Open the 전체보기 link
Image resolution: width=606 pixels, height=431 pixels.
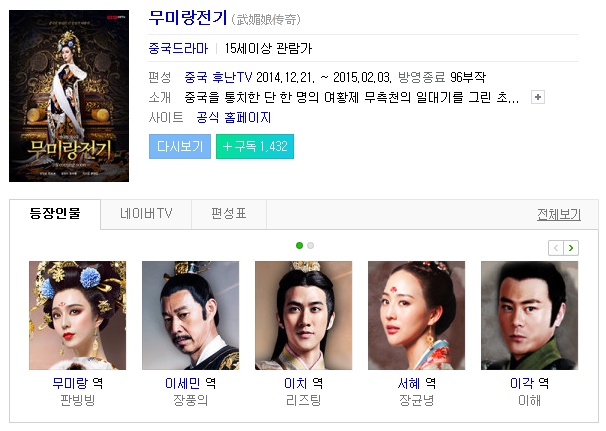559,214
